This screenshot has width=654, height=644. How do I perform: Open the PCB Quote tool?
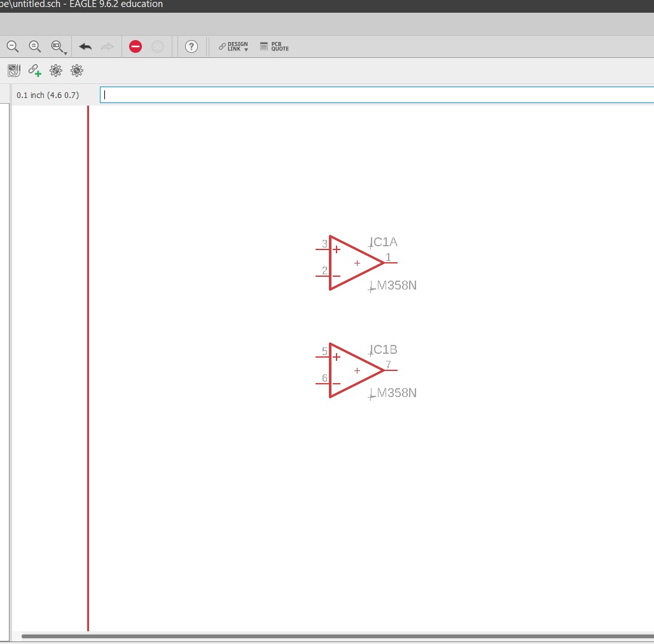[x=274, y=46]
